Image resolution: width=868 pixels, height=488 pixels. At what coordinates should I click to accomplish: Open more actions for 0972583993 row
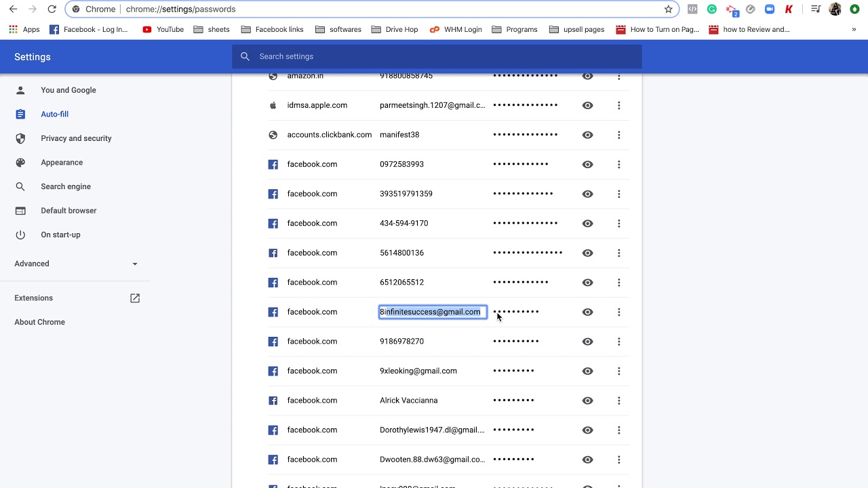point(618,165)
